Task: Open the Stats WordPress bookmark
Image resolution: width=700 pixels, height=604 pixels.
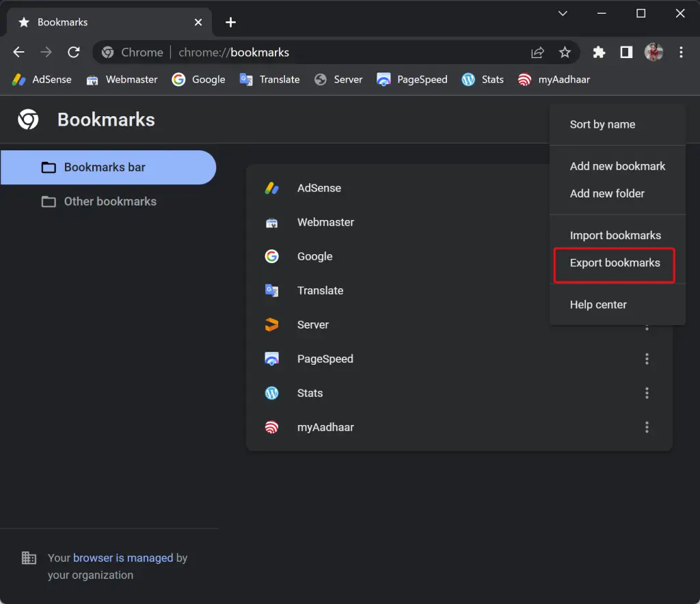Action: tap(483, 79)
